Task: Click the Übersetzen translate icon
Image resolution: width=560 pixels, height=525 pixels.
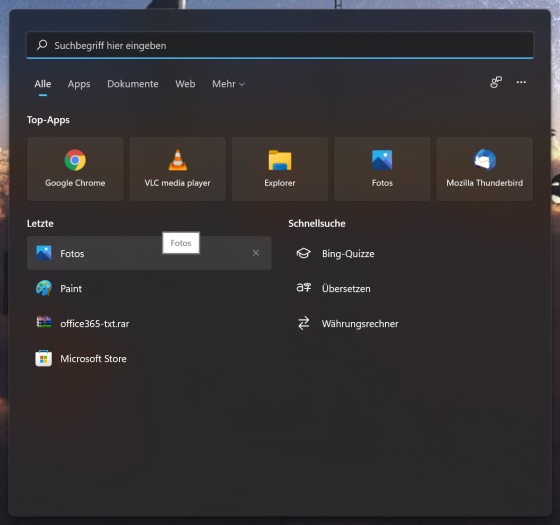Action: [304, 288]
